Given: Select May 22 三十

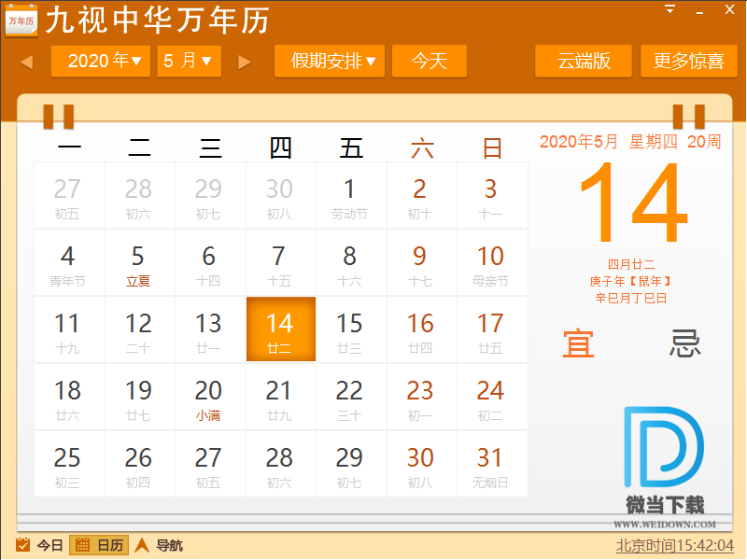Looking at the screenshot, I should pyautogui.click(x=351, y=398).
